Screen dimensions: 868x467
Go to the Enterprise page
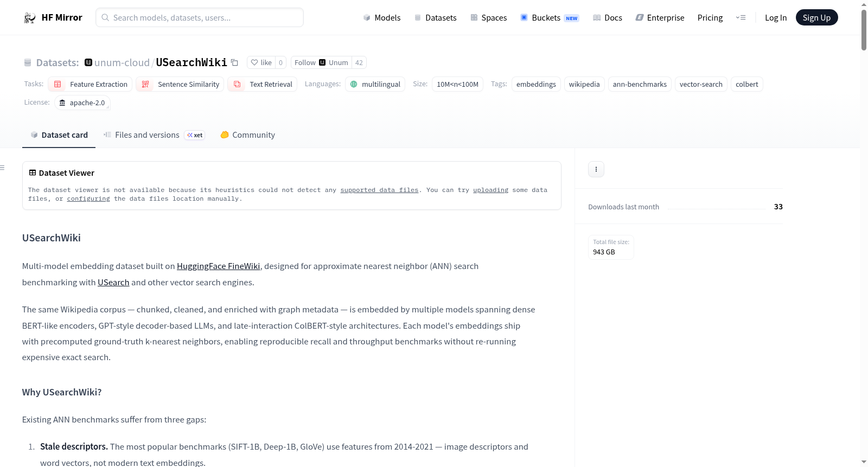(660, 18)
